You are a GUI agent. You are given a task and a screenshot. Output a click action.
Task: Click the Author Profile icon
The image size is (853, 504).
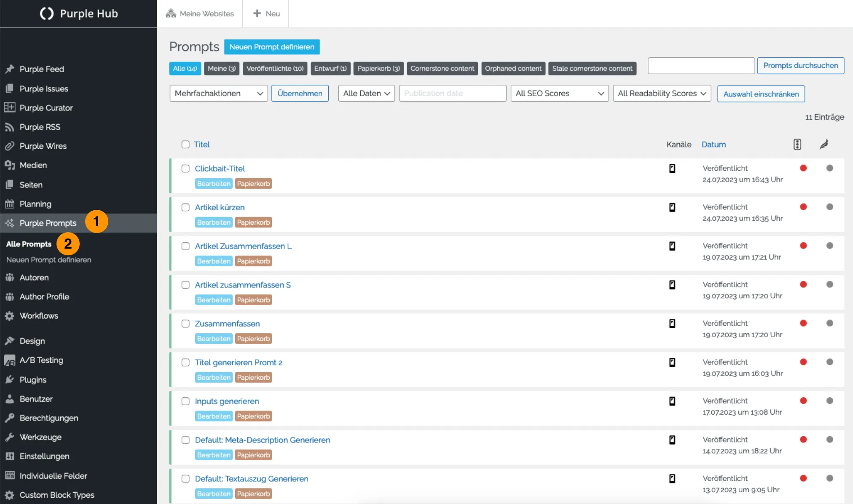[x=10, y=297]
